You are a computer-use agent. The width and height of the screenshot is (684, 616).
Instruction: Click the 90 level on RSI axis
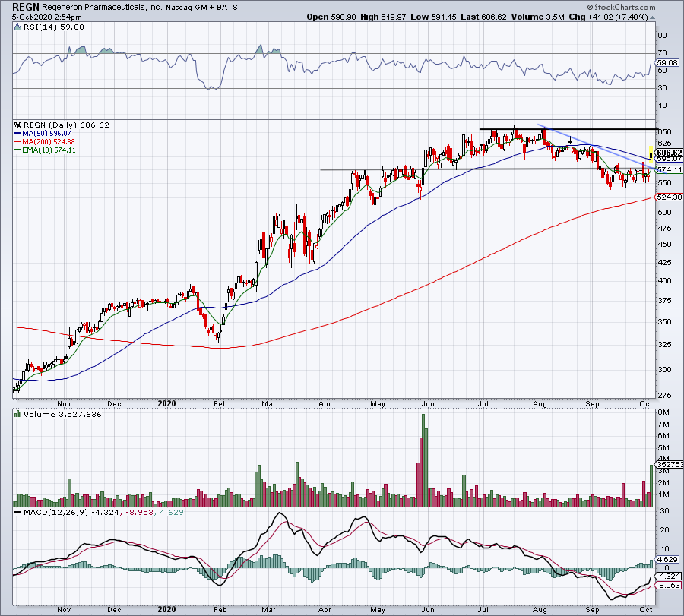coord(663,36)
